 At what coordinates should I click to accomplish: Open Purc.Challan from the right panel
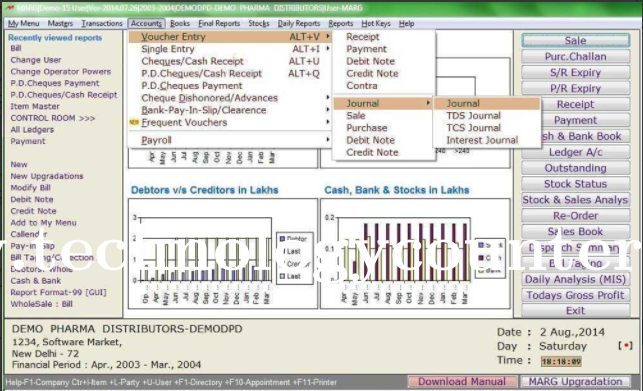point(575,56)
